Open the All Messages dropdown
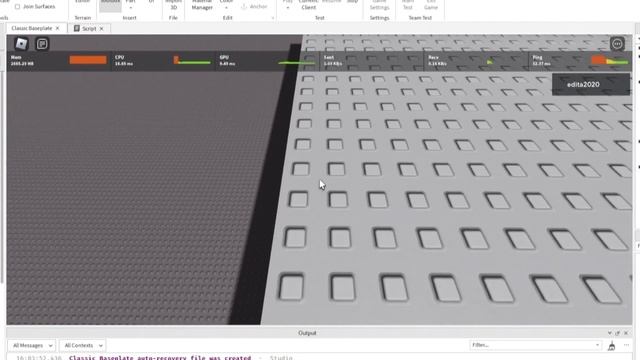The height and width of the screenshot is (360, 640). (x=32, y=345)
